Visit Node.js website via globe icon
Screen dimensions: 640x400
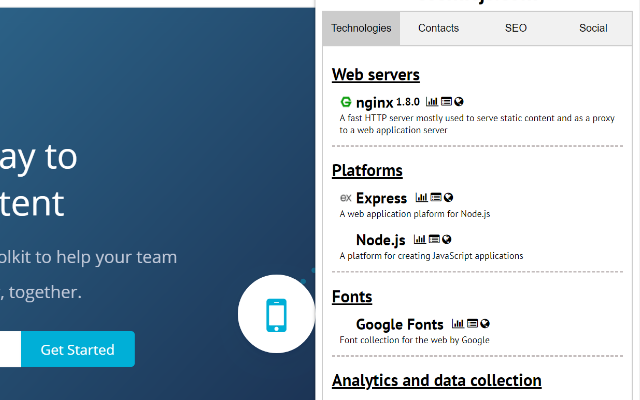447,239
